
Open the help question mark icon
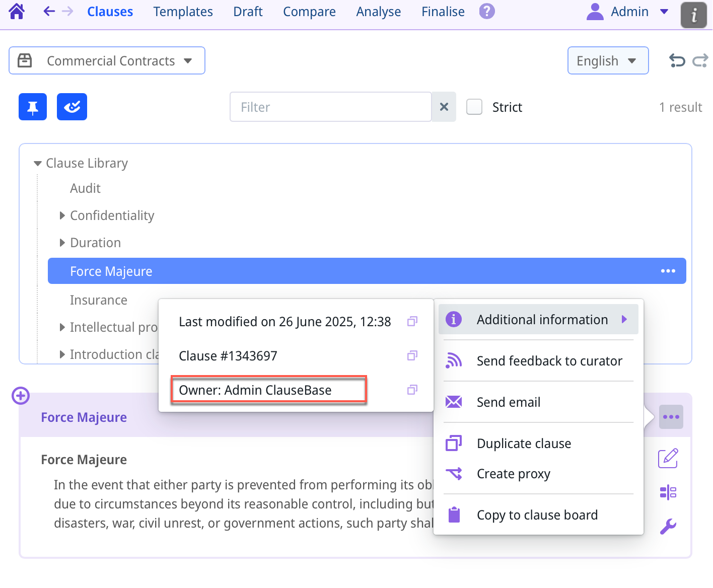486,11
